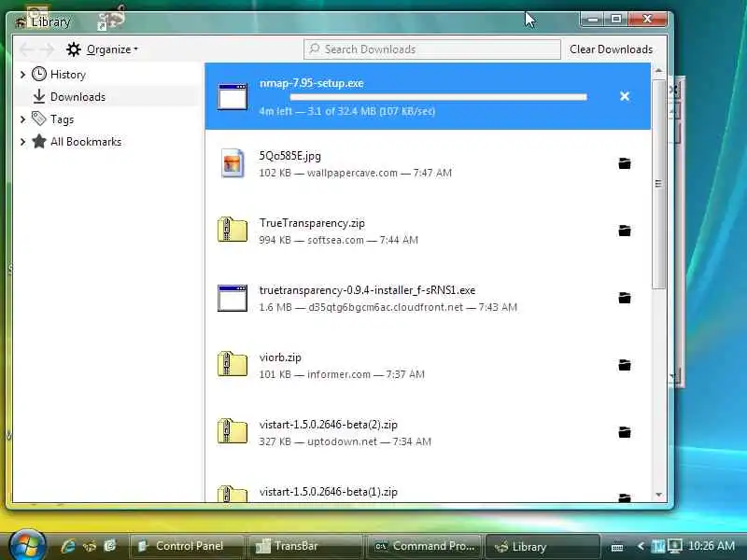Click the '4m left — 3.1 of 32.4 MB' status
Image resolution: width=747 pixels, height=560 pixels.
point(346,111)
